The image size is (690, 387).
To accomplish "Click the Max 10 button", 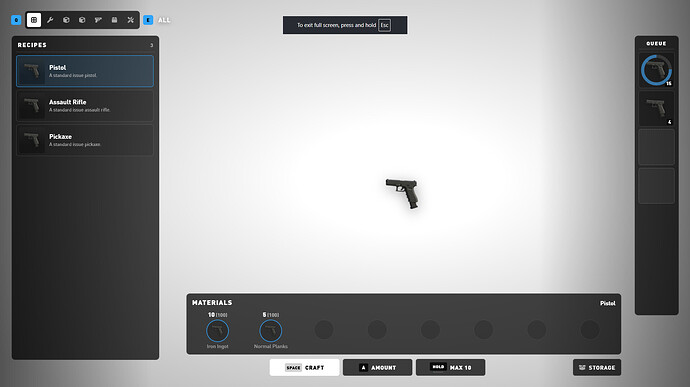I will pyautogui.click(x=451, y=367).
